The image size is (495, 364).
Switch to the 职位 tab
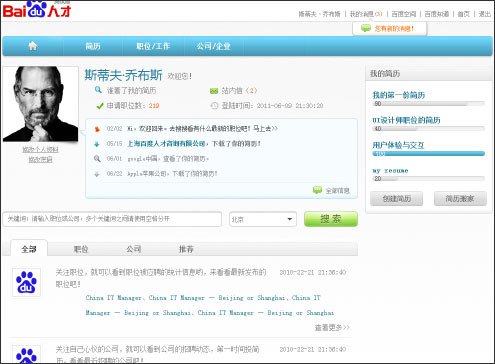[x=81, y=249]
